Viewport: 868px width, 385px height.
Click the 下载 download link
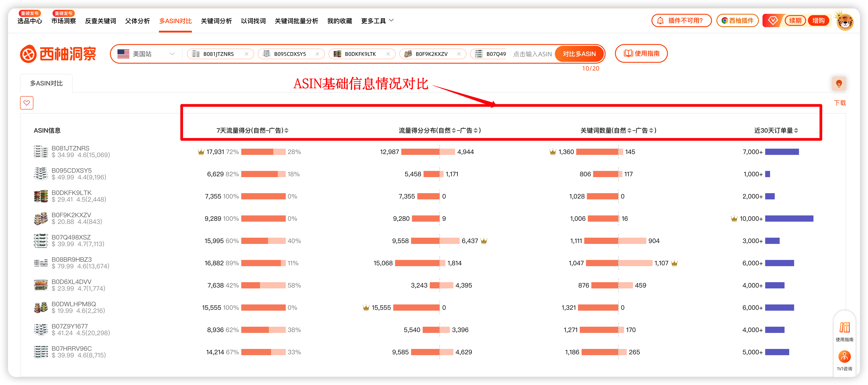coord(840,103)
